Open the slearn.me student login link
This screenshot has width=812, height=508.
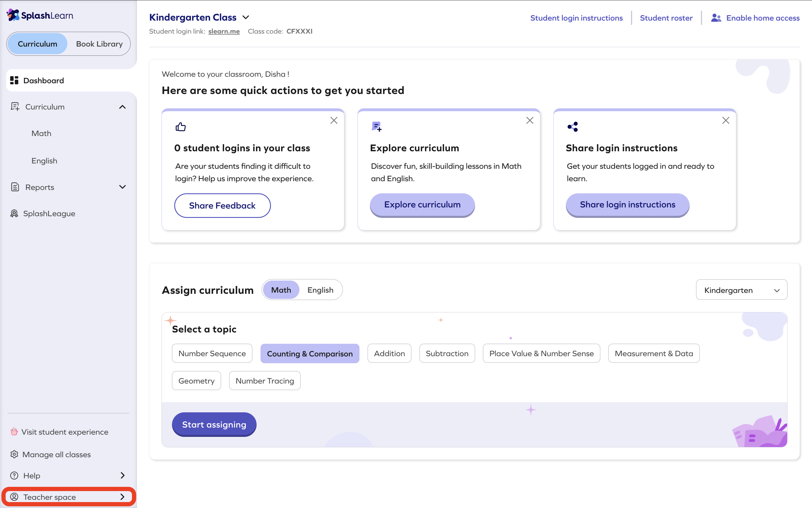tap(224, 31)
